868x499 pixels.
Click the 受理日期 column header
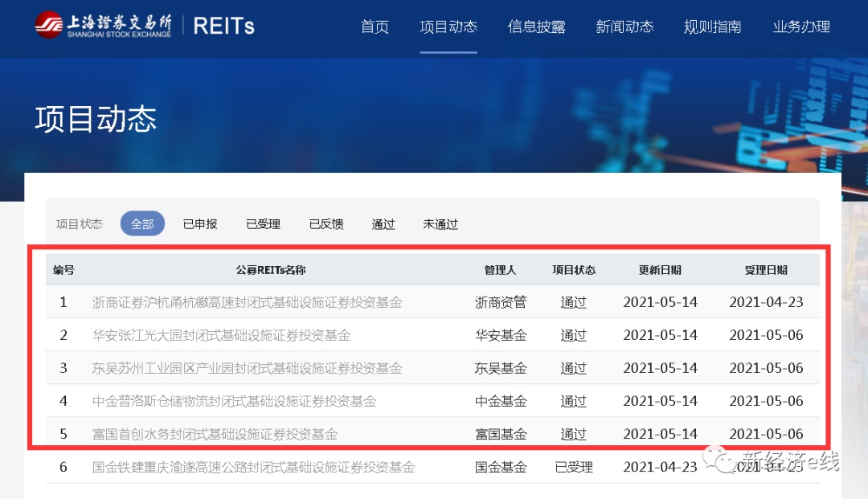766,270
